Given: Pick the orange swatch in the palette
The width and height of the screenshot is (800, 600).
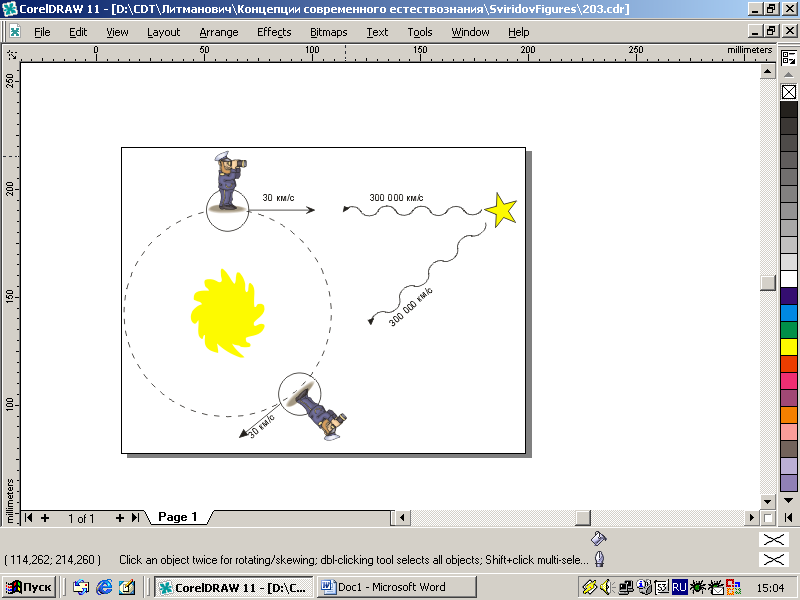Looking at the screenshot, I should 789,415.
